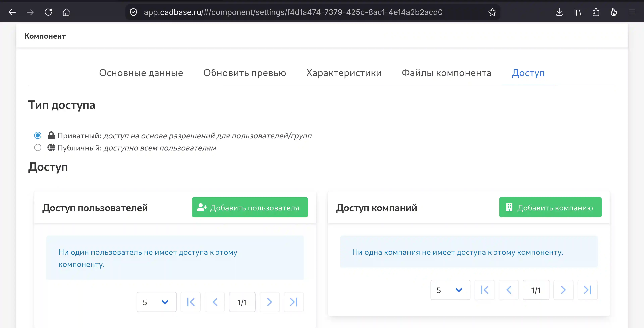
Task: Open the browser home page icon
Action: tap(66, 12)
